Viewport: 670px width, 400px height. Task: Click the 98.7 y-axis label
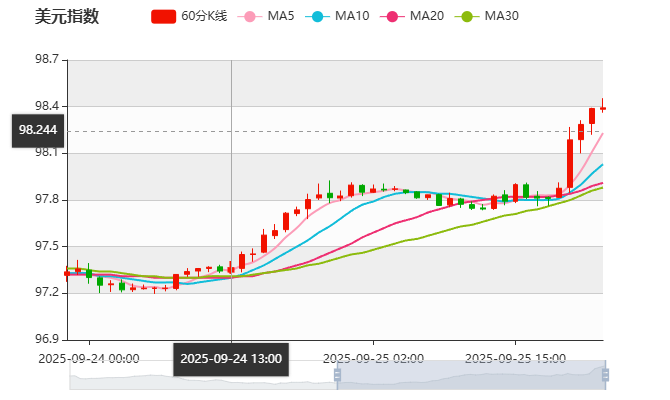tap(49, 61)
